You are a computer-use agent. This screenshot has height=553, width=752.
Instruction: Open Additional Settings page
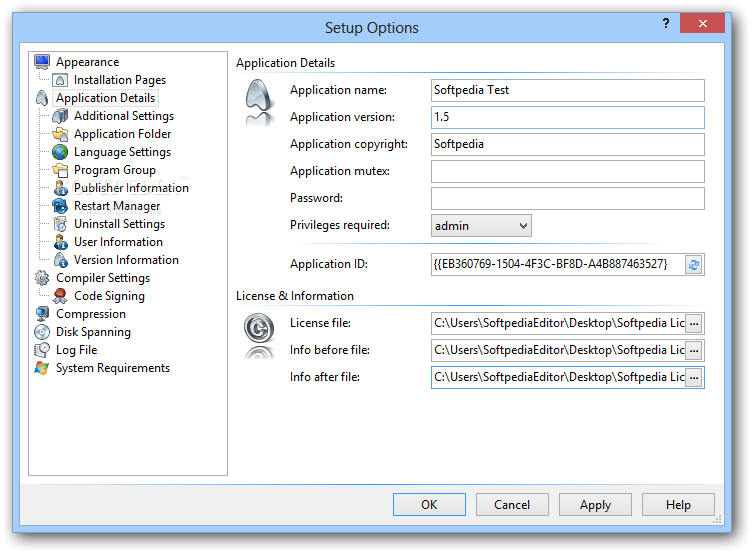124,116
